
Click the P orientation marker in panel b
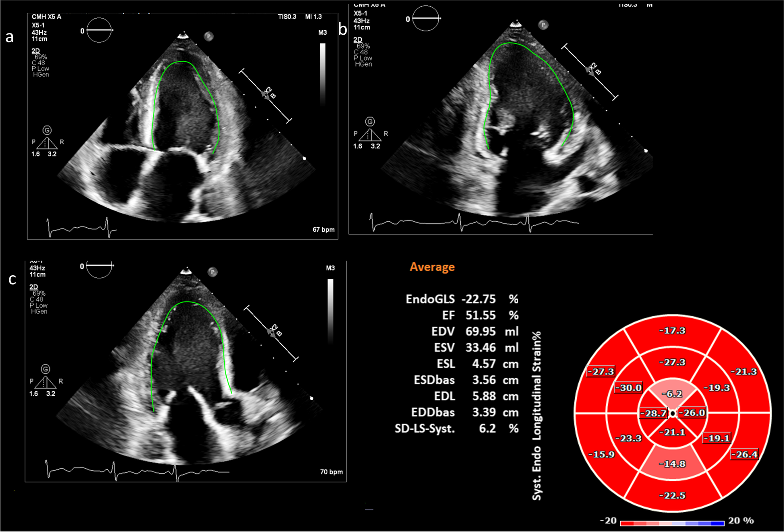[x=543, y=25]
